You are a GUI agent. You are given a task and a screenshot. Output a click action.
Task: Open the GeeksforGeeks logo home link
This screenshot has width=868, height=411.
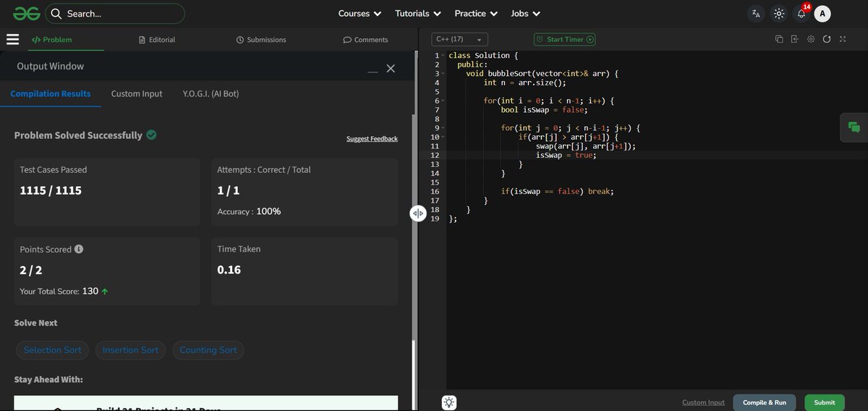(x=26, y=13)
